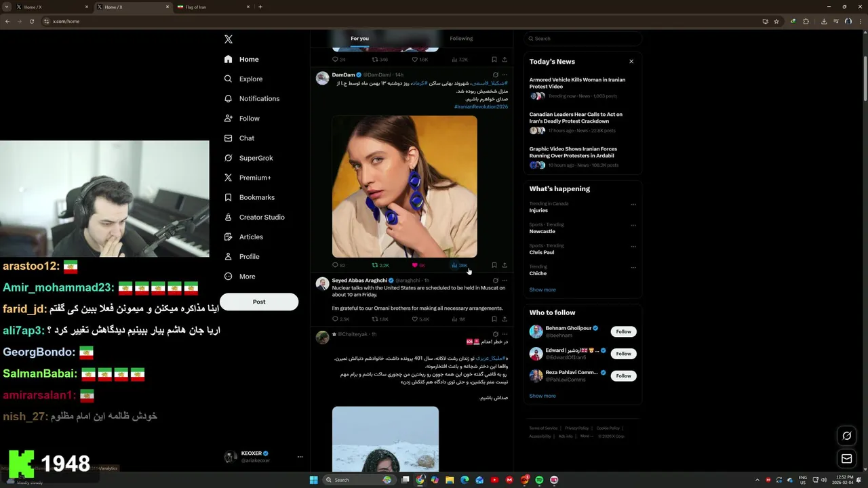The height and width of the screenshot is (488, 868).
Task: Open more menu on Araghchi's post
Action: pyautogui.click(x=505, y=280)
